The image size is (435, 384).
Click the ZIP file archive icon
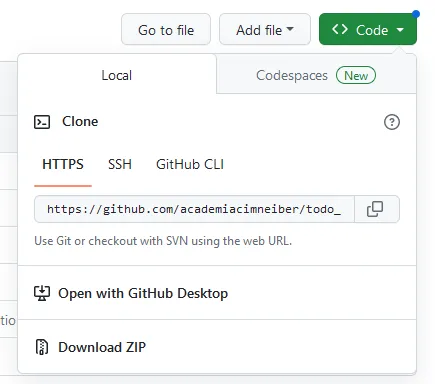pos(42,347)
